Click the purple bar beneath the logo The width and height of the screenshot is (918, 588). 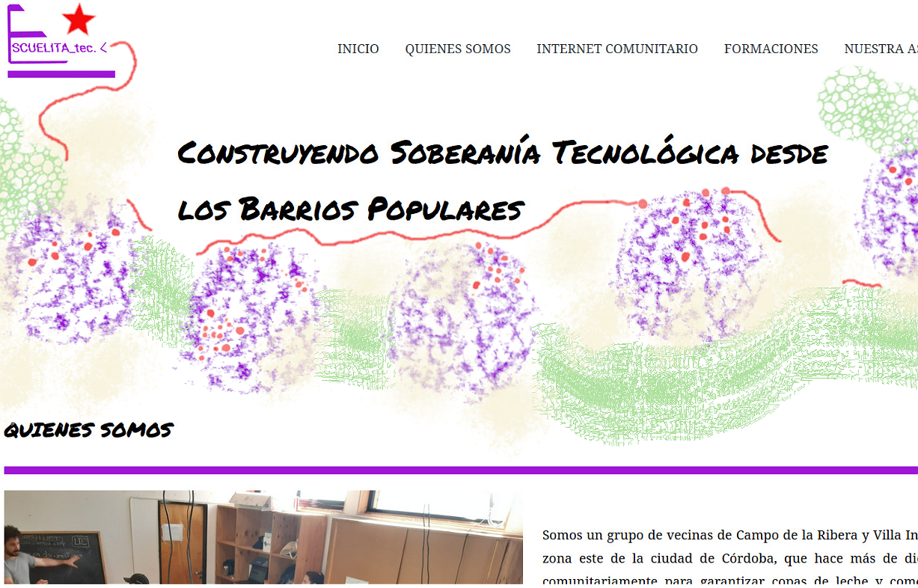(x=61, y=74)
